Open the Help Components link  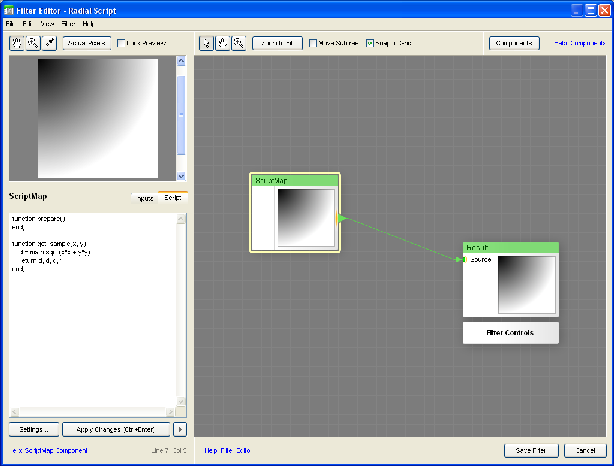[x=580, y=43]
